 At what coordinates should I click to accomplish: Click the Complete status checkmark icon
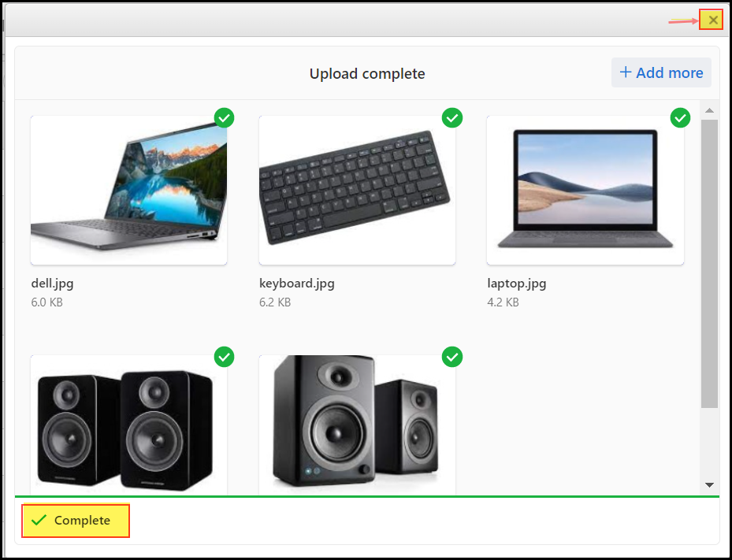pyautogui.click(x=39, y=520)
